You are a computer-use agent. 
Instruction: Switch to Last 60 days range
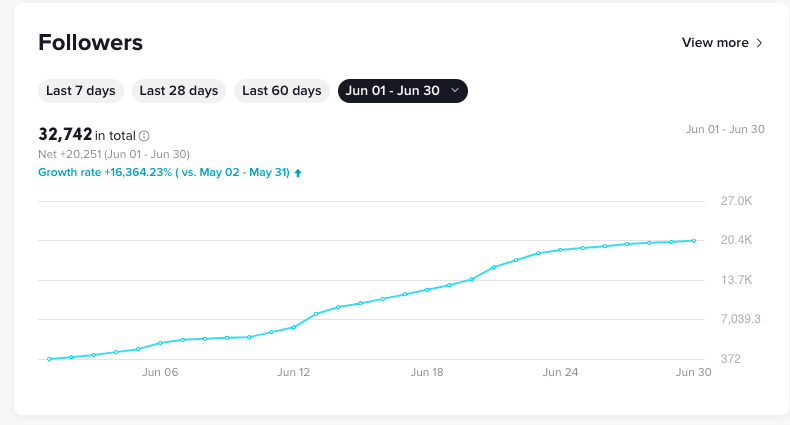282,91
